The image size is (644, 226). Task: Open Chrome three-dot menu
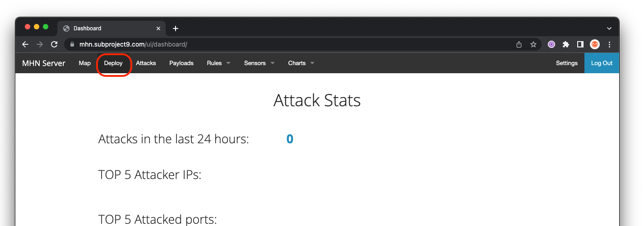[x=610, y=44]
